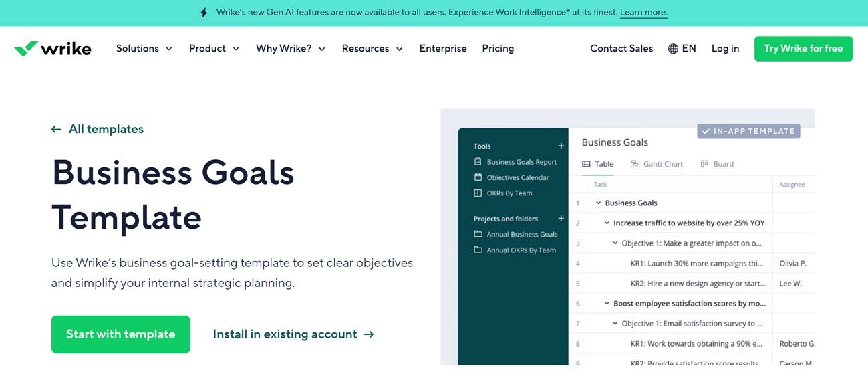Go to the Enterprise page
The image size is (868, 392).
tap(443, 48)
